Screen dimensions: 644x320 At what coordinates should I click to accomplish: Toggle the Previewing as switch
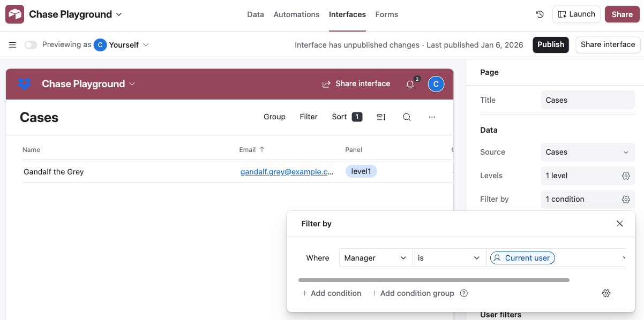(31, 45)
